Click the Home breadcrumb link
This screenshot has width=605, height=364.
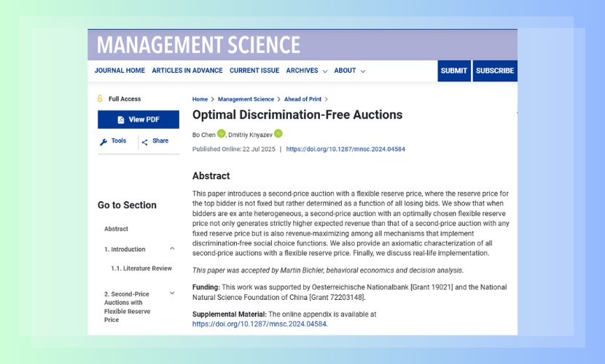coord(200,99)
